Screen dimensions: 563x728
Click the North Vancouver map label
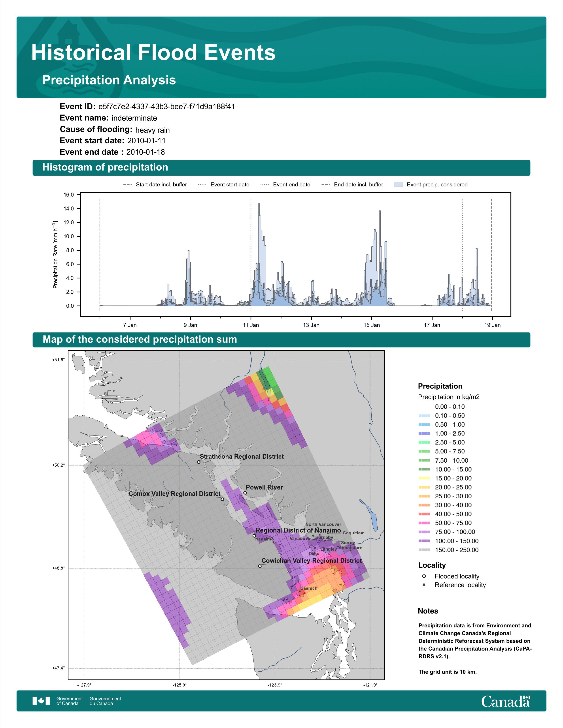tap(323, 524)
